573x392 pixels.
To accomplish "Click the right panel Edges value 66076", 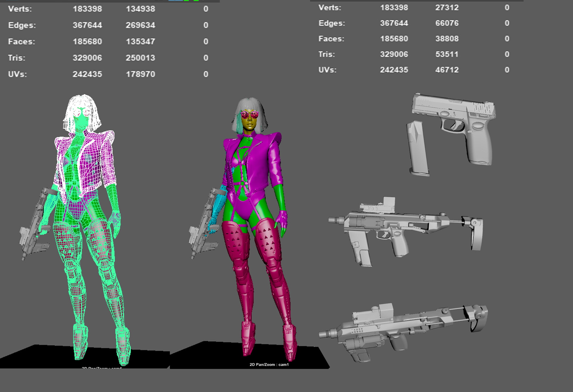I will click(x=446, y=23).
